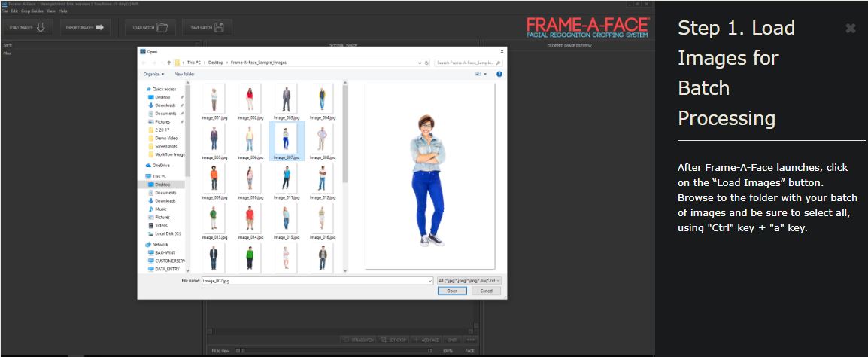Click the Save Batch disk button

pos(207,27)
